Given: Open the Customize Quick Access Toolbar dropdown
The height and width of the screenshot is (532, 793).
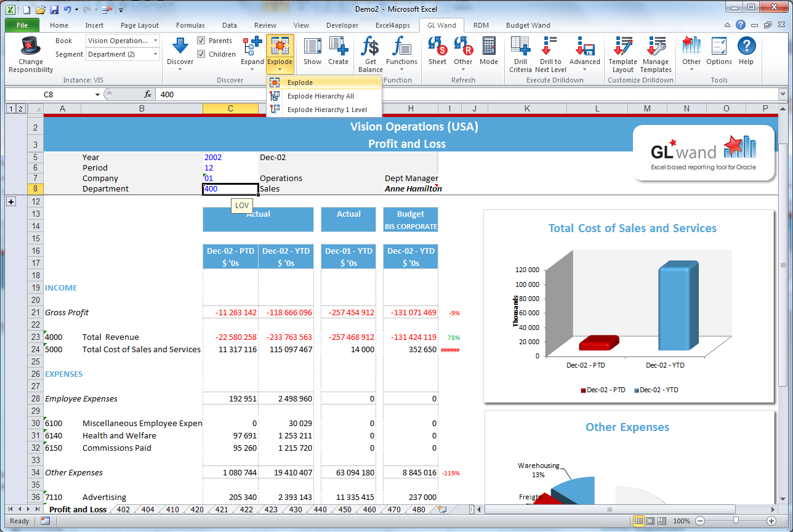Looking at the screenshot, I should coord(121,10).
